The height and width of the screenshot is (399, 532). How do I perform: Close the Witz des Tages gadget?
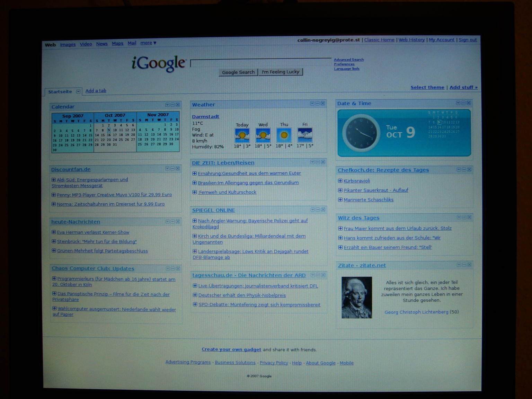[x=469, y=217]
